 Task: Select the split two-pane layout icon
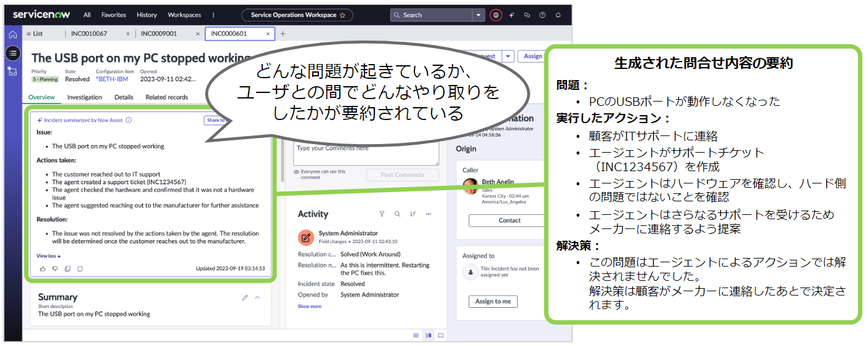click(x=428, y=335)
